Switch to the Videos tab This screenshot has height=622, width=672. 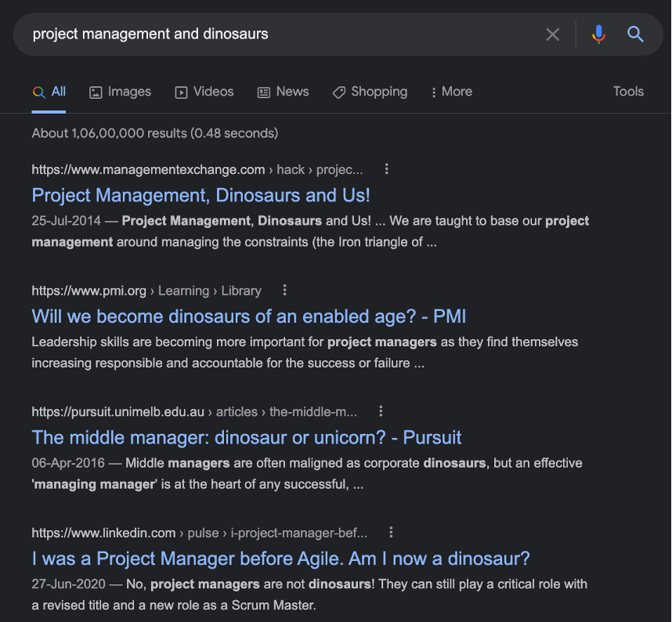point(204,92)
